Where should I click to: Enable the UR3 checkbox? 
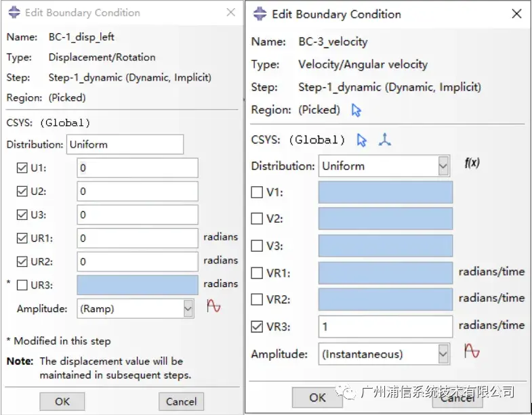(22, 285)
